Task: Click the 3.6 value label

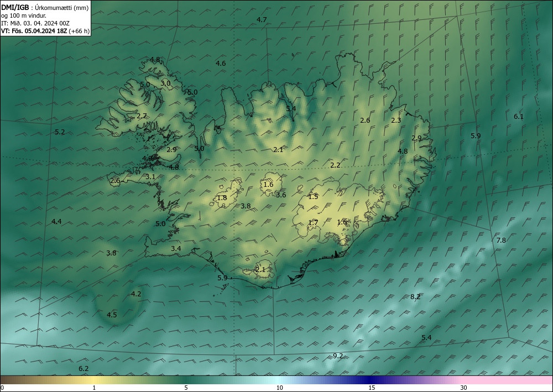Action: [x=281, y=195]
